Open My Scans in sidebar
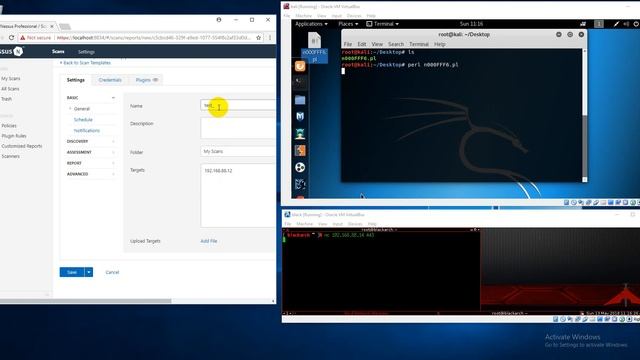The width and height of the screenshot is (640, 360). pyautogui.click(x=11, y=78)
